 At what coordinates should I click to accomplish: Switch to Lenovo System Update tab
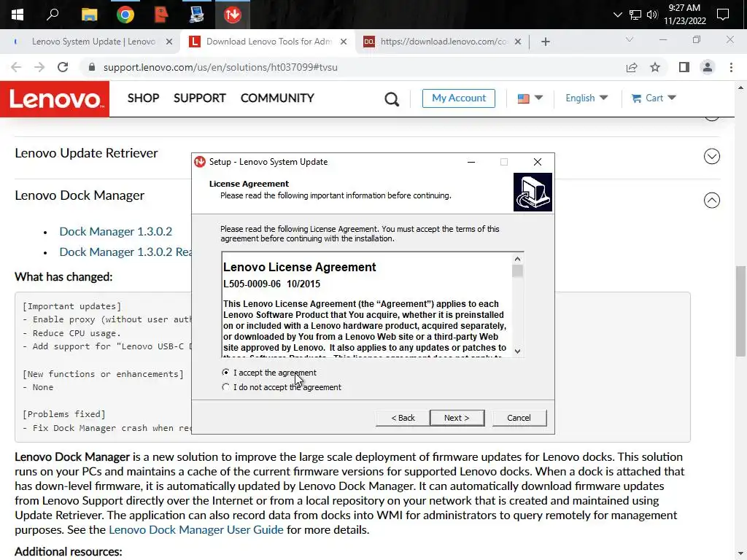[93, 42]
